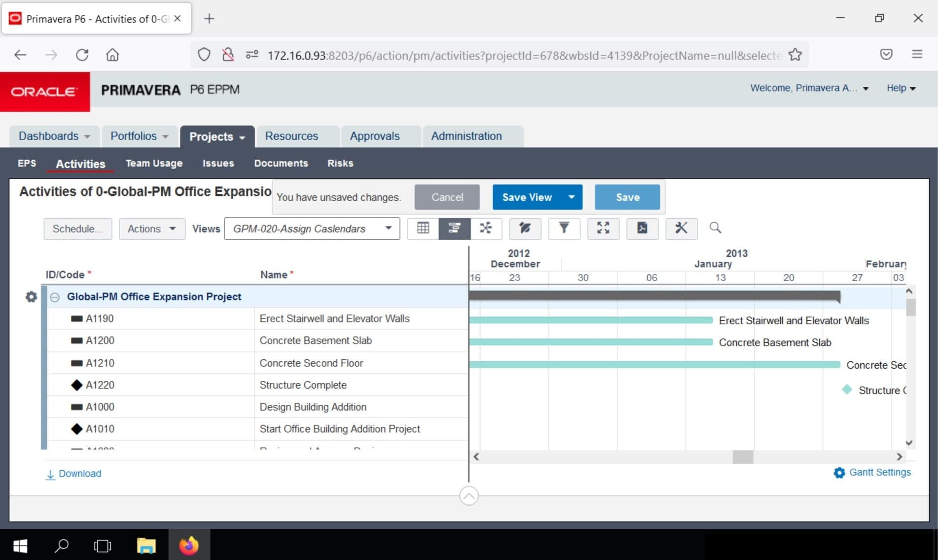938x560 pixels.
Task: Click Cancel unsaved changes
Action: click(x=447, y=197)
